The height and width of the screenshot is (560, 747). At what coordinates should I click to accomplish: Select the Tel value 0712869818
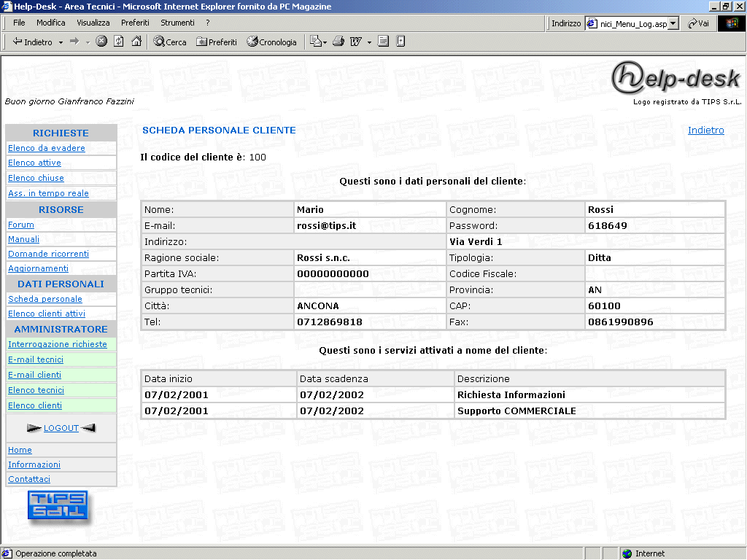(330, 322)
